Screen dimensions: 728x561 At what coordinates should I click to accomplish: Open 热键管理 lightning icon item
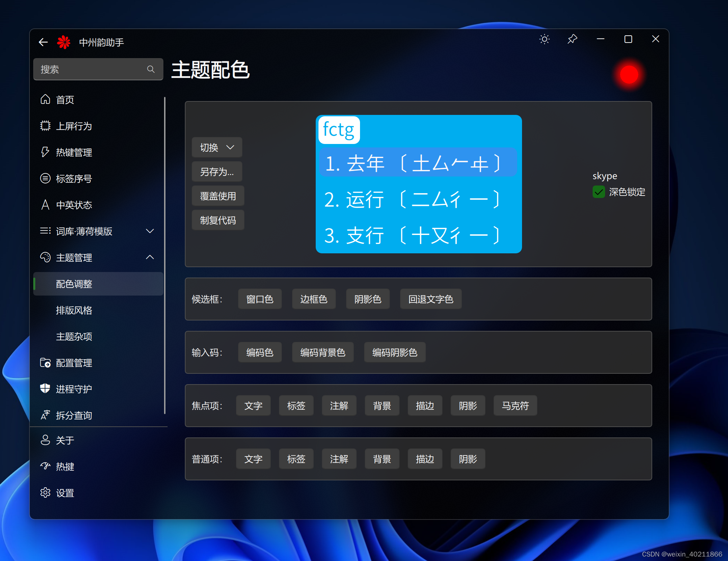point(45,152)
